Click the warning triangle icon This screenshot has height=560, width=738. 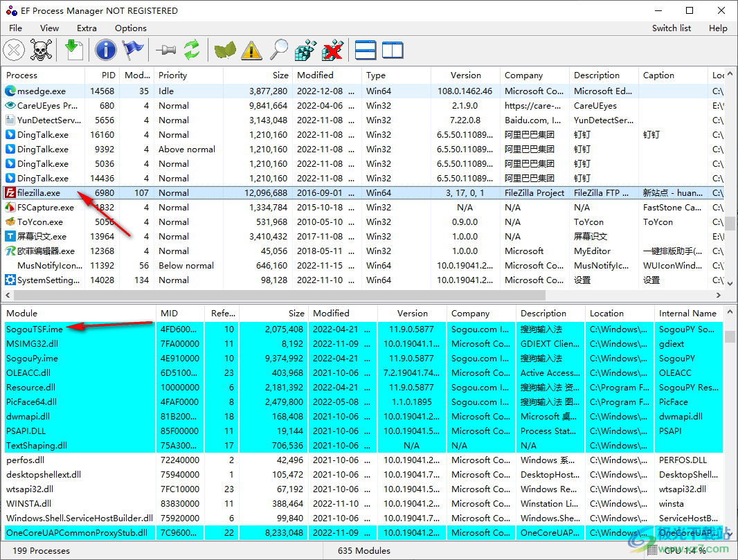[250, 50]
